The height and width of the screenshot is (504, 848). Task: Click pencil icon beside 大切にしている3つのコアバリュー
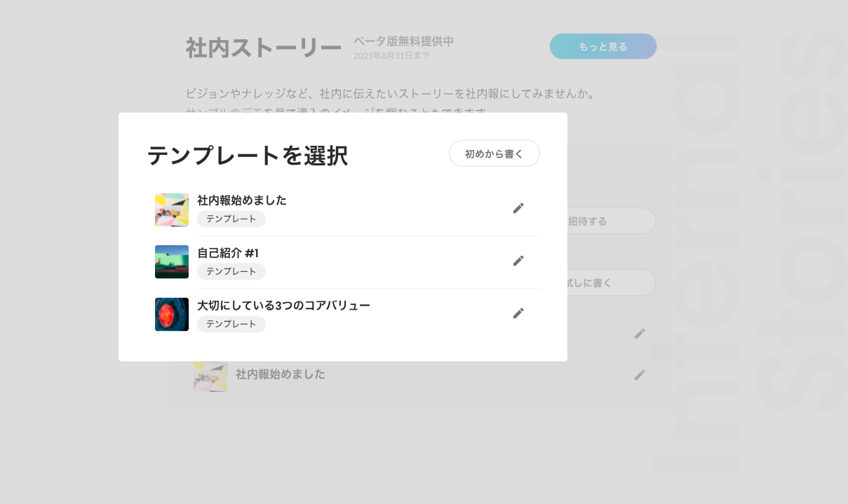[518, 313]
